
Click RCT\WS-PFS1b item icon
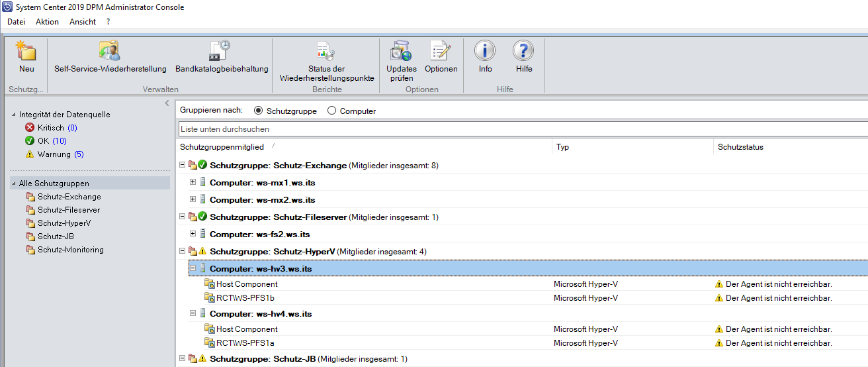(x=210, y=298)
